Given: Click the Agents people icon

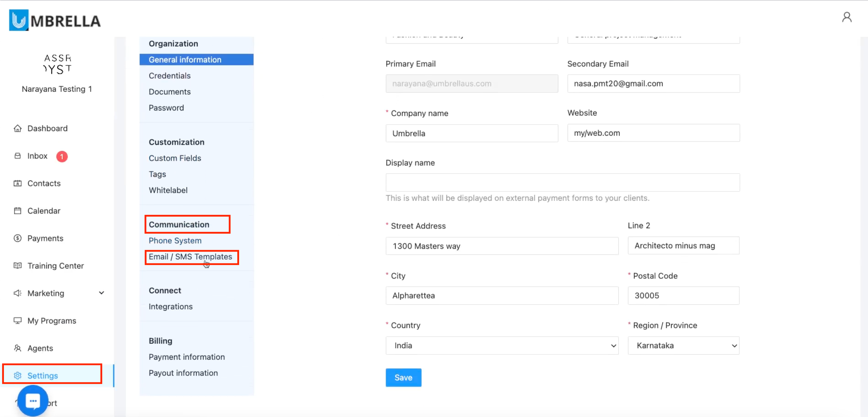Looking at the screenshot, I should click(x=18, y=348).
